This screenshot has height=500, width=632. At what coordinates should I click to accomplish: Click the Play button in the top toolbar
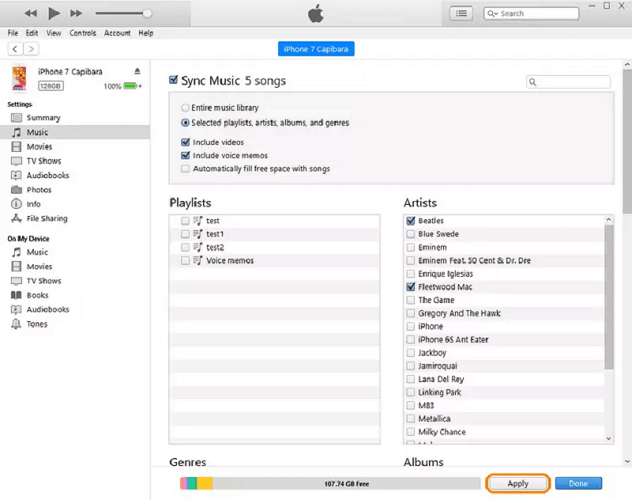tap(54, 13)
